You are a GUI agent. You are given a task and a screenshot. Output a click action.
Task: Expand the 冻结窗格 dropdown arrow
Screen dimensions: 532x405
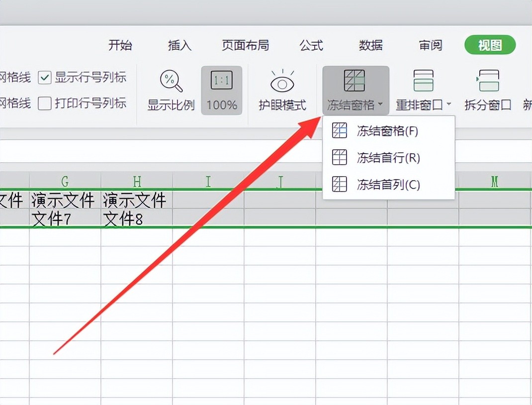[380, 105]
